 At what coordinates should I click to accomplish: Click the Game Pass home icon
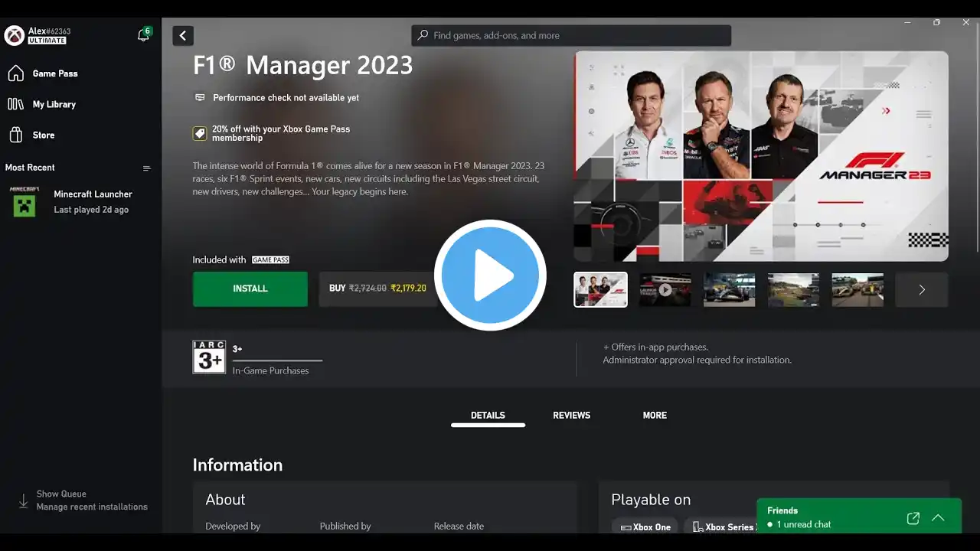point(15,73)
